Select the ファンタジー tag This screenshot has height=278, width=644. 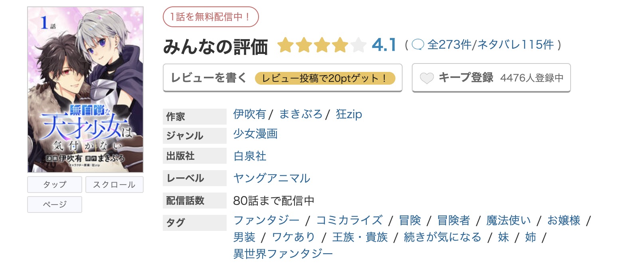click(x=266, y=220)
